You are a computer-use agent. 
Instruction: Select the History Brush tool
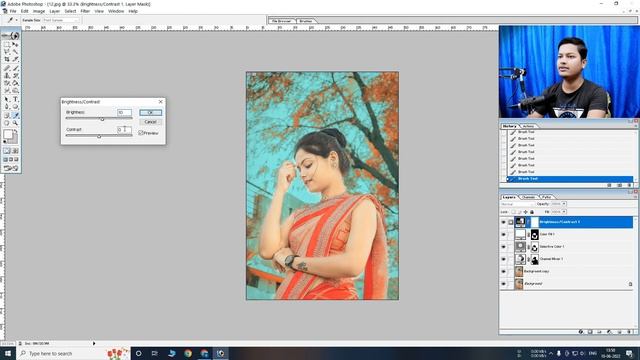tap(16, 76)
